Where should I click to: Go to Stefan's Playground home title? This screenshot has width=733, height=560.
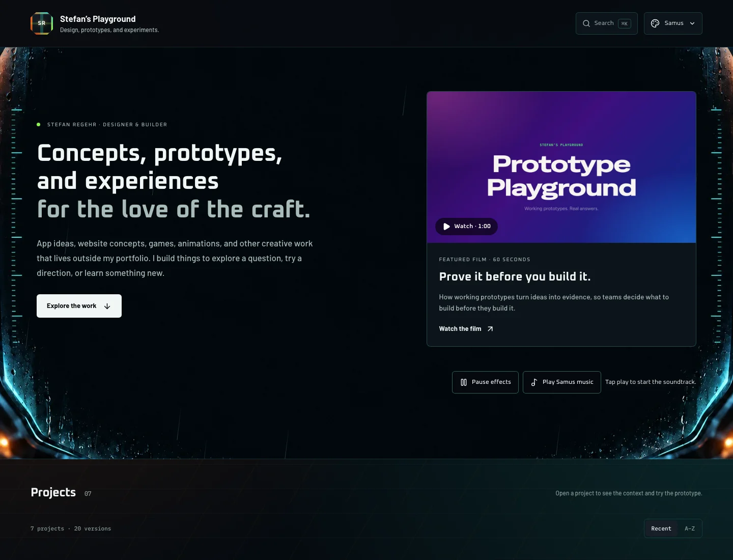click(98, 19)
